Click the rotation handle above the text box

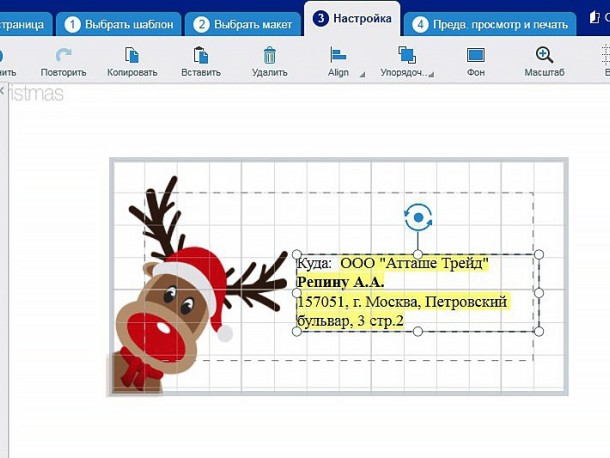click(418, 218)
